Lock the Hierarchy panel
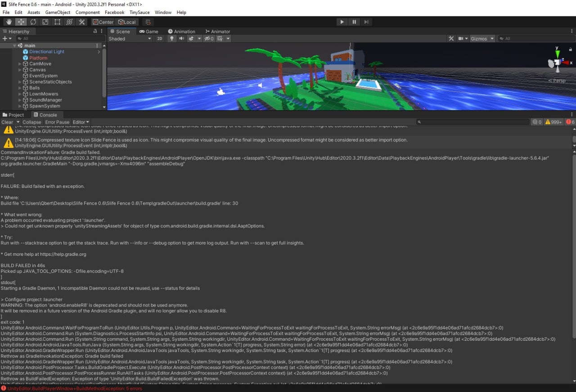576x392 pixels. click(95, 31)
